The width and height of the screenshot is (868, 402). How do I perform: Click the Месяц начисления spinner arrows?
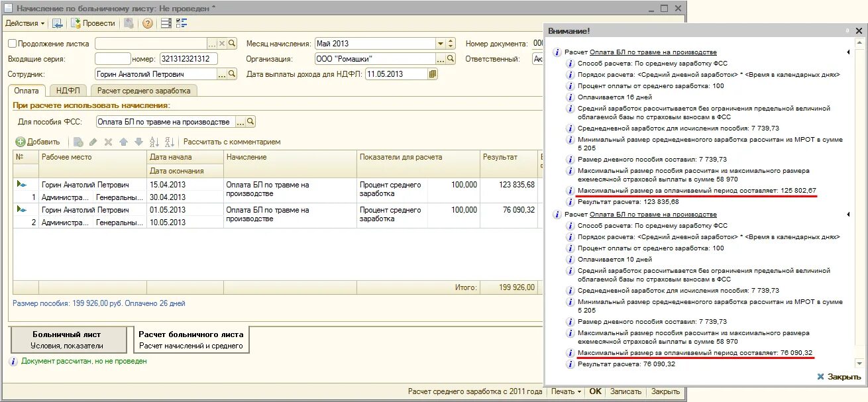(x=451, y=44)
